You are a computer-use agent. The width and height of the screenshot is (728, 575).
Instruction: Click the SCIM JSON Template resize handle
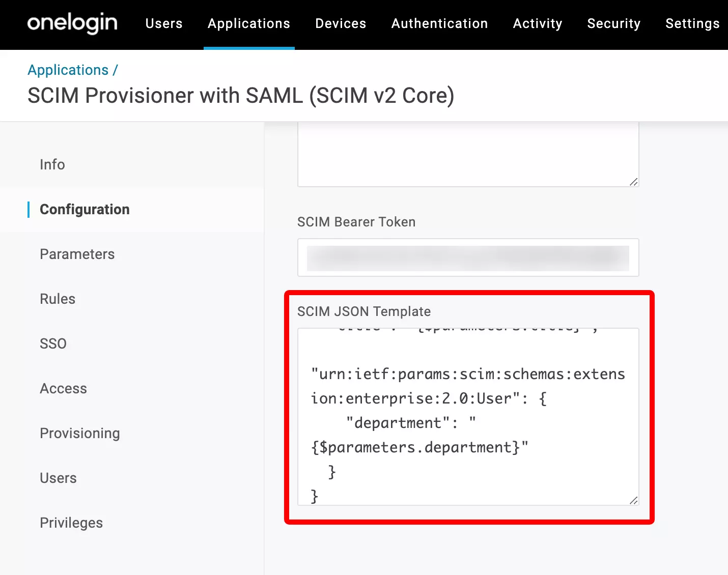click(x=633, y=500)
